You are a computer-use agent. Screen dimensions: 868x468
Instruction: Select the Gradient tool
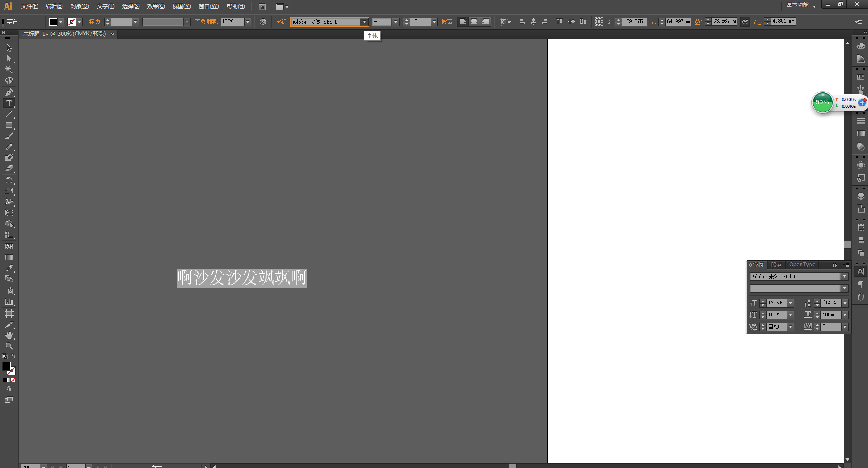click(x=9, y=257)
